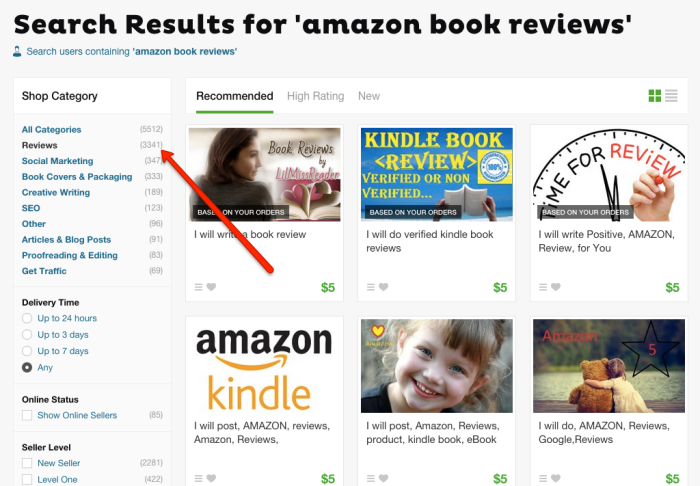Check the New Seller level filter

click(x=27, y=463)
